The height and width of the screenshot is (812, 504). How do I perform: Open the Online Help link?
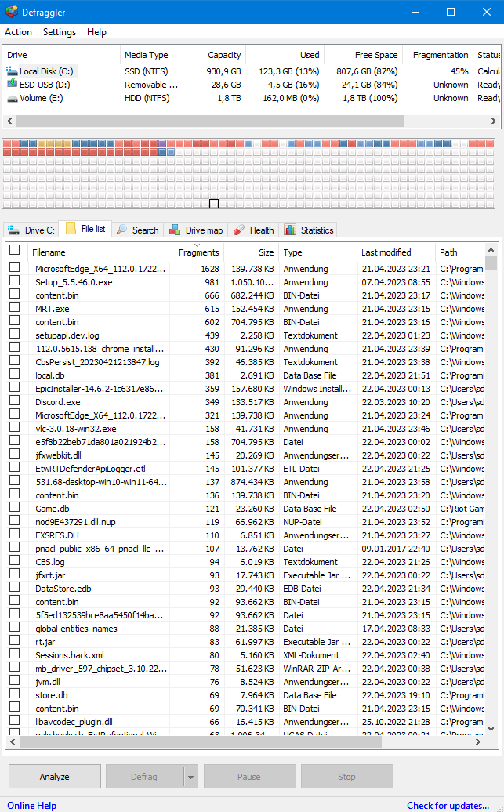31,805
